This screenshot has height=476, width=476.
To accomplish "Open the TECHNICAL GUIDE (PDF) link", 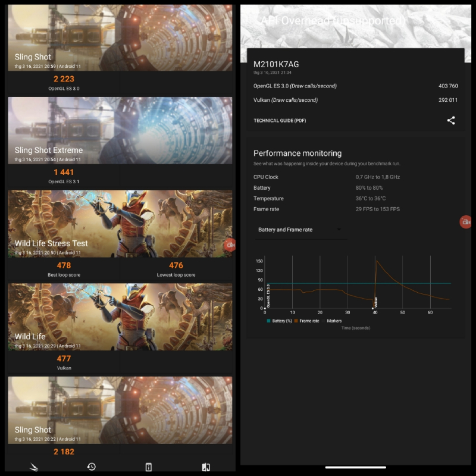I will [280, 121].
